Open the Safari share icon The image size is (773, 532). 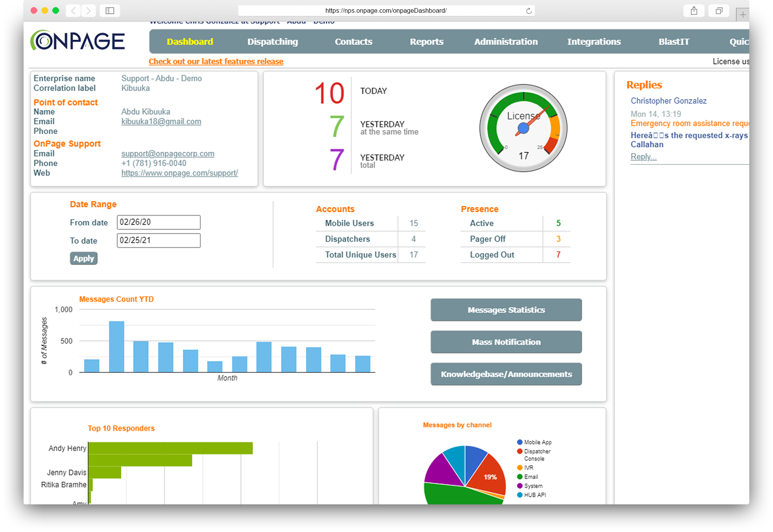click(694, 10)
